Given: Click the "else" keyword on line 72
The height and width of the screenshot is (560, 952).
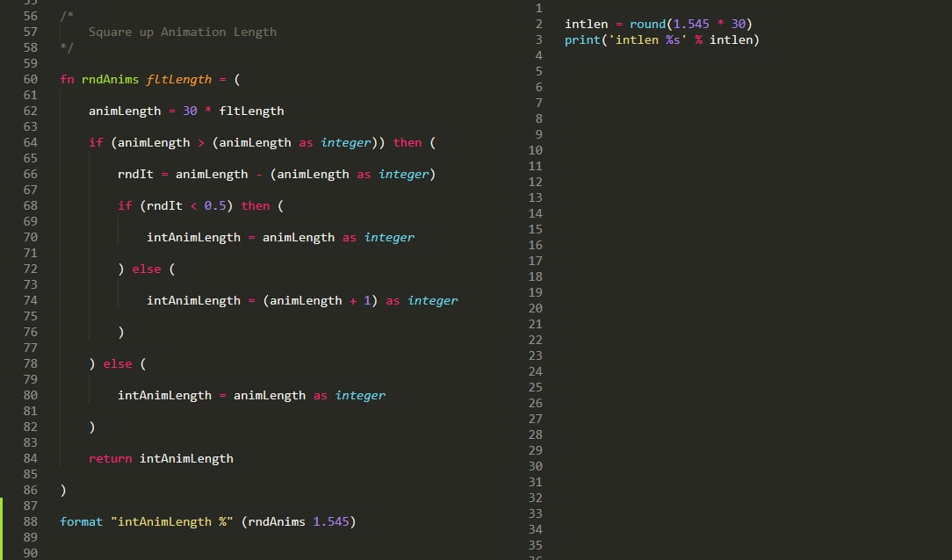Looking at the screenshot, I should point(147,269).
